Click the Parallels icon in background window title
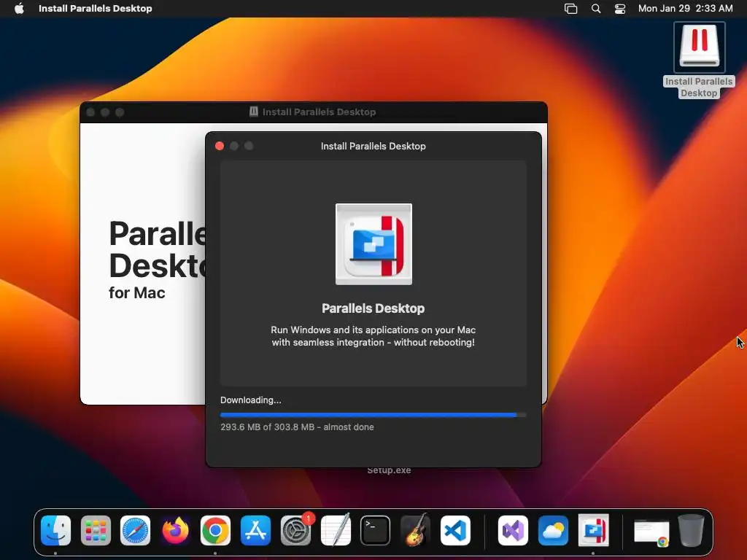 click(x=254, y=112)
